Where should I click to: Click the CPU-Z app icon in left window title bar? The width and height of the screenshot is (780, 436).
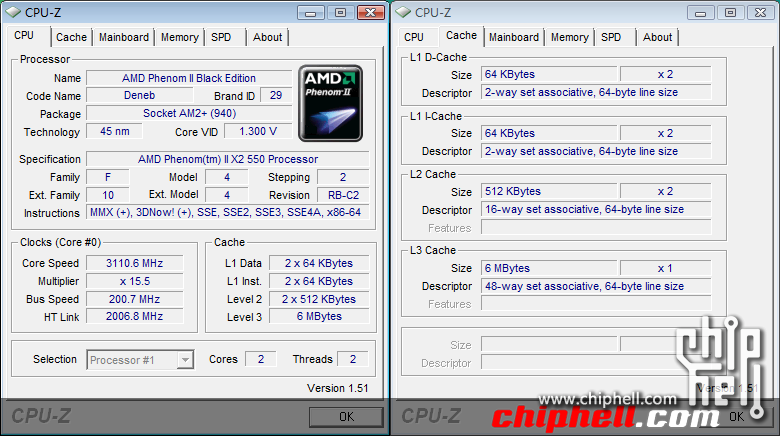point(13,12)
